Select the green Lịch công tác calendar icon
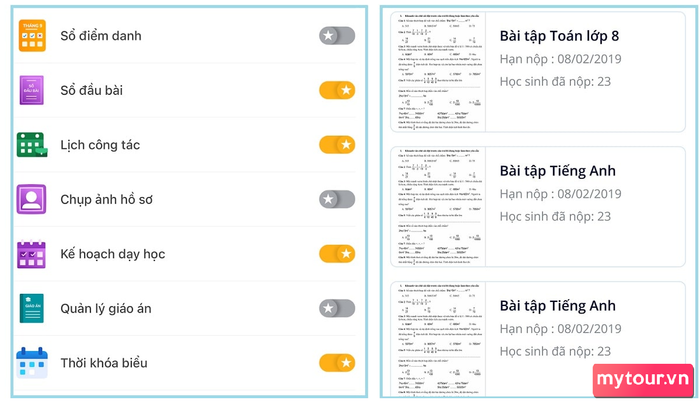This screenshot has width=700, height=405. click(32, 146)
